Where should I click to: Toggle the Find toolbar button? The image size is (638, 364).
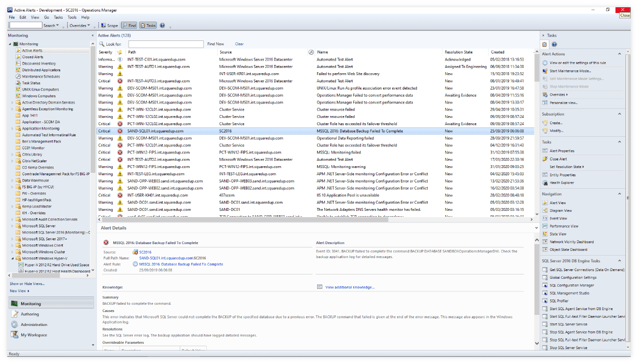pos(129,26)
